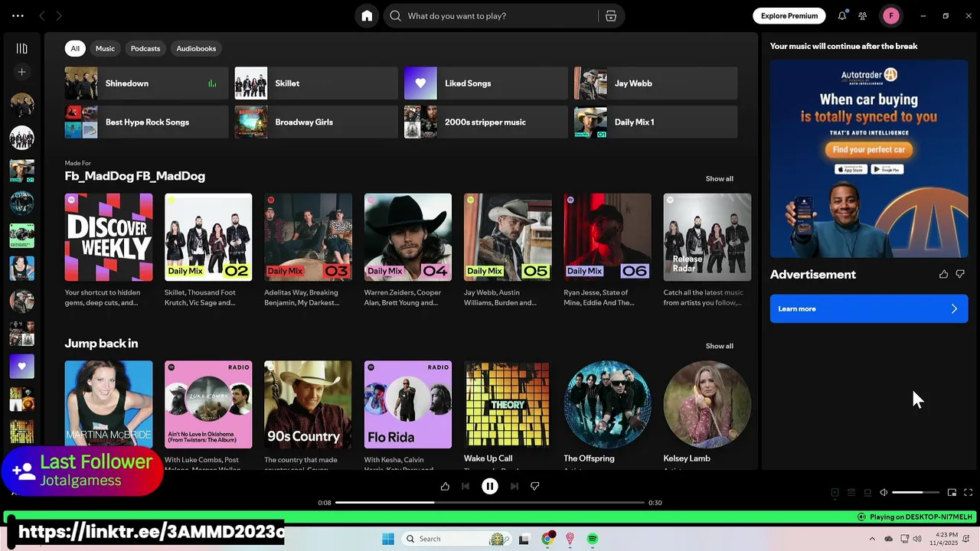Thumbs up the ad in player bar
This screenshot has width=980, height=551.
[445, 486]
